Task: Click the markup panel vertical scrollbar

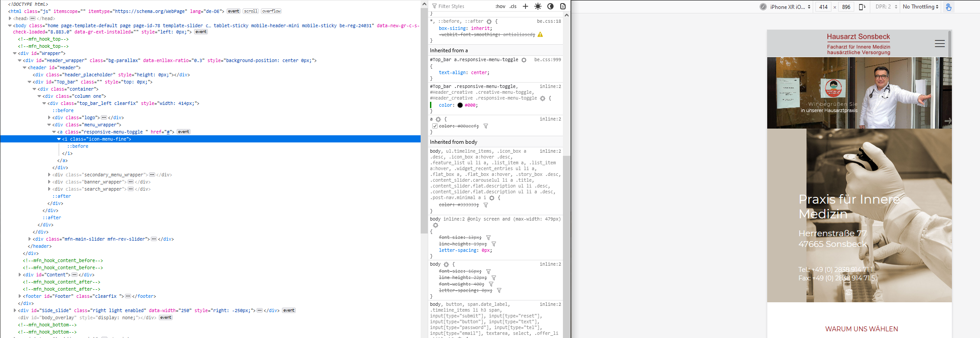Action: pos(424,121)
